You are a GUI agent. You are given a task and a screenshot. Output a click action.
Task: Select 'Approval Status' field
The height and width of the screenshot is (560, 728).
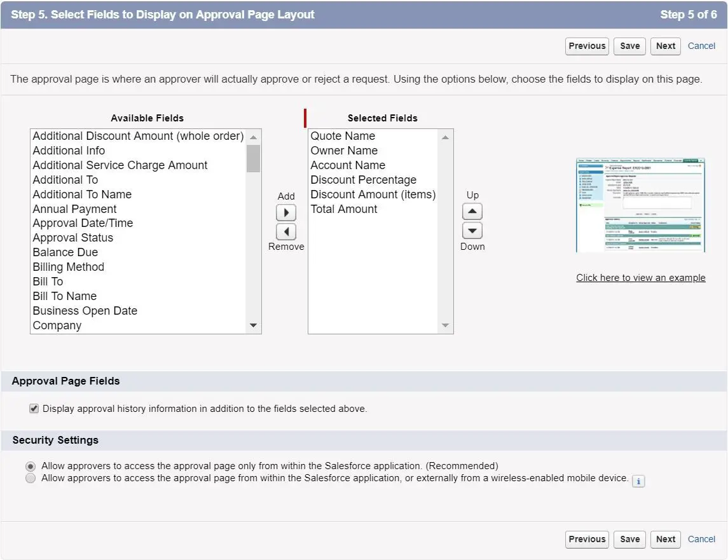pos(138,238)
